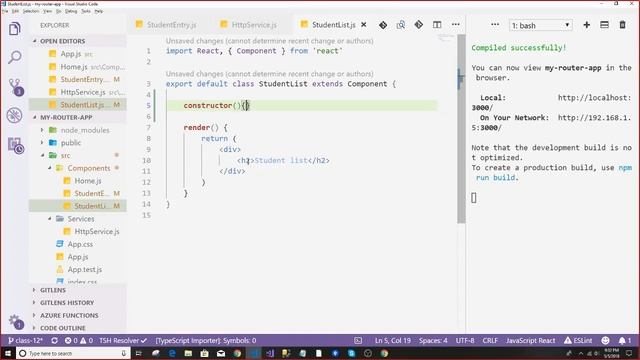Click the open changes icon in editor toolbar
Image resolution: width=640 pixels, height=360 pixels.
(x=401, y=25)
